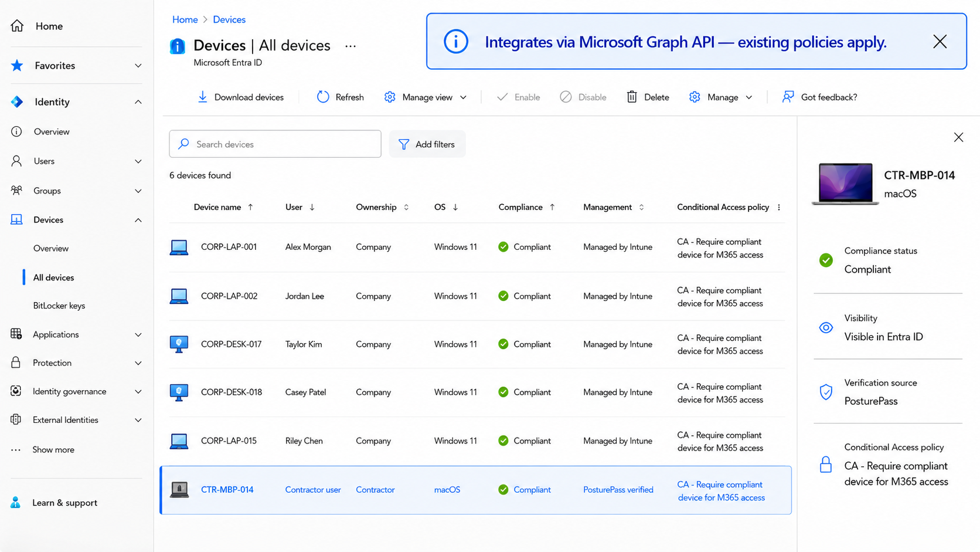The height and width of the screenshot is (552, 980).
Task: Click the Home house icon in sidebar
Action: coord(17,26)
